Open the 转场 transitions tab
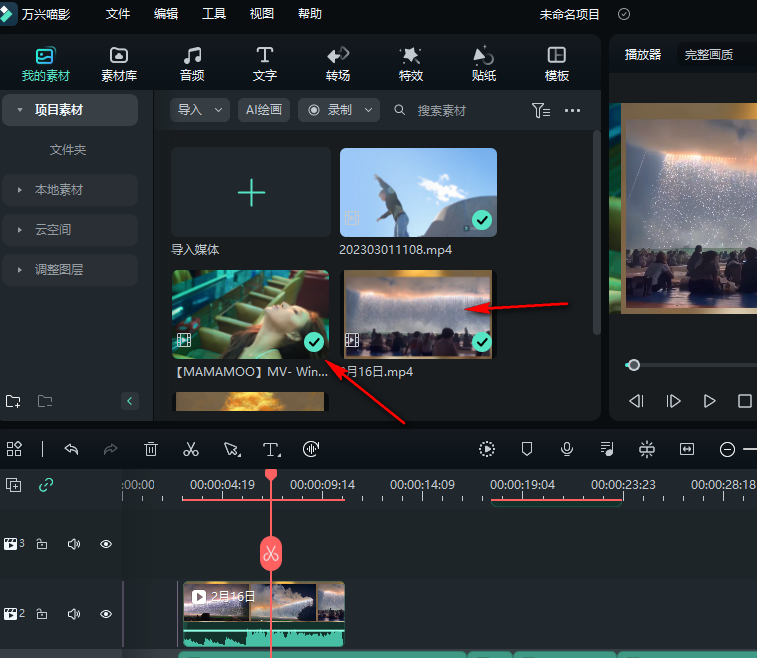The width and height of the screenshot is (757, 658). (x=337, y=64)
